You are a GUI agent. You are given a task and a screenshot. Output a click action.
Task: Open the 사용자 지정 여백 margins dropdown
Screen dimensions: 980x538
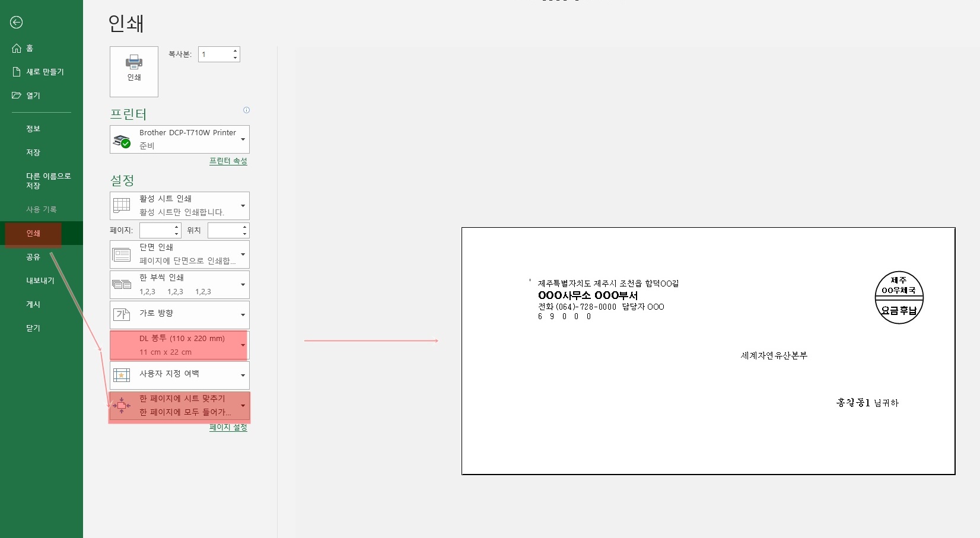click(180, 375)
